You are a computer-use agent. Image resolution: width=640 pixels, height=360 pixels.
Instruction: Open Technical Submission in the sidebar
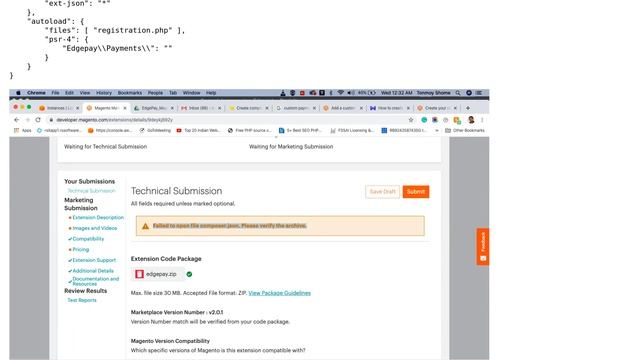[x=91, y=191]
